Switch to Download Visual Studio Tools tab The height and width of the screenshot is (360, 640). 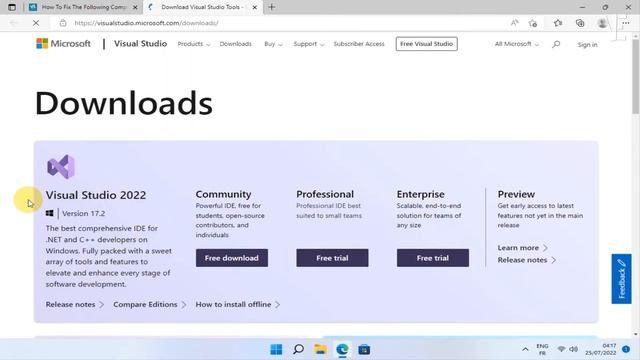202,7
